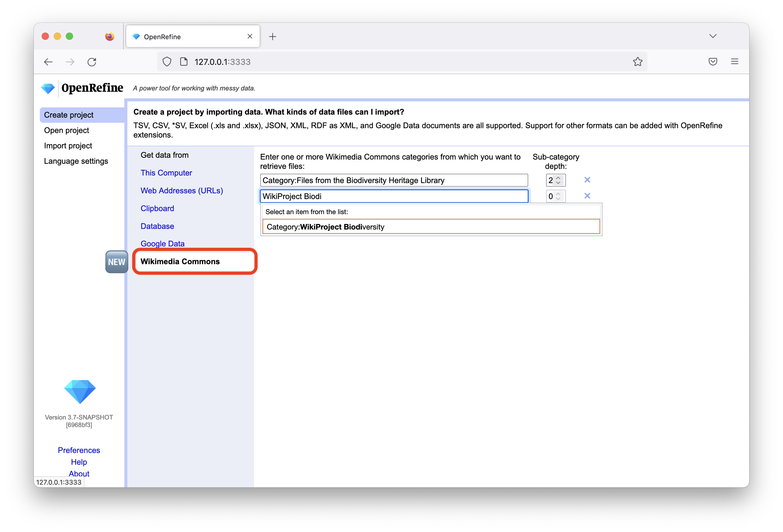
Task: Open the Preferences link
Action: coord(79,450)
